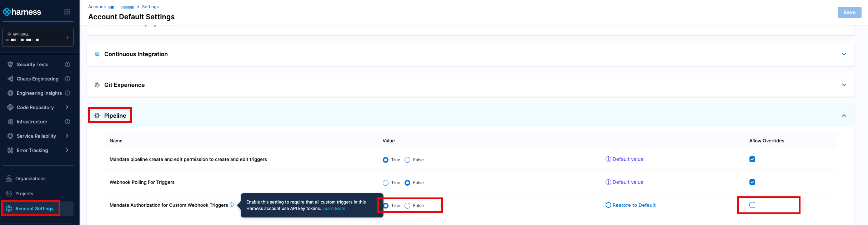This screenshot has width=868, height=225.
Task: Enable Allow Overrides for Mandate Authorization
Action: tap(752, 205)
